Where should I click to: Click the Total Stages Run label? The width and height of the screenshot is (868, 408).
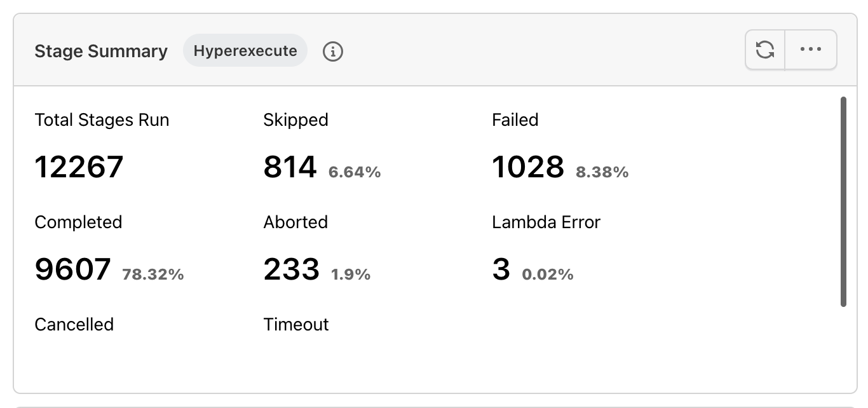coord(102,120)
